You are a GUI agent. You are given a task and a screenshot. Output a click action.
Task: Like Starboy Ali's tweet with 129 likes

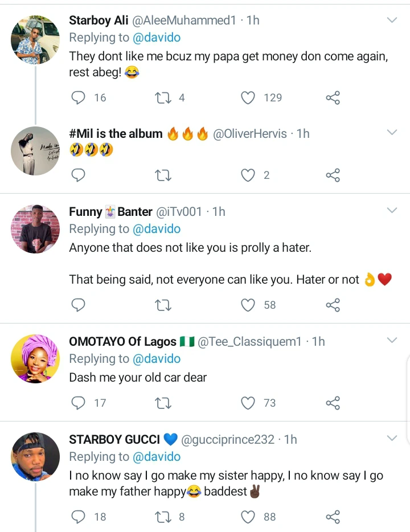click(248, 98)
